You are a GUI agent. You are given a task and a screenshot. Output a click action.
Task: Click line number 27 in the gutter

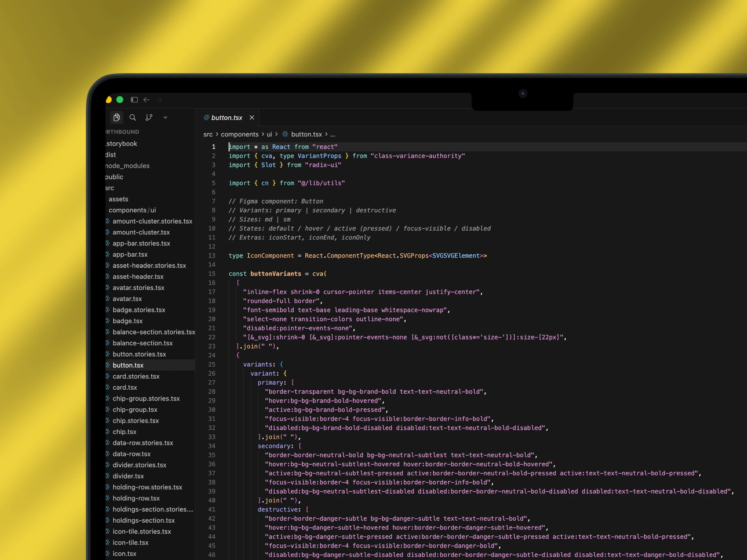212,383
